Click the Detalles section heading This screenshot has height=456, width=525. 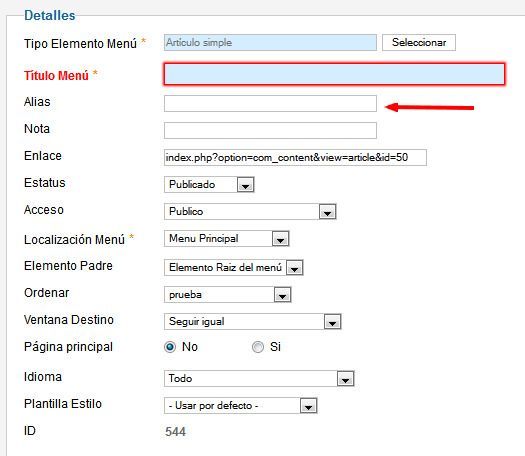point(50,15)
